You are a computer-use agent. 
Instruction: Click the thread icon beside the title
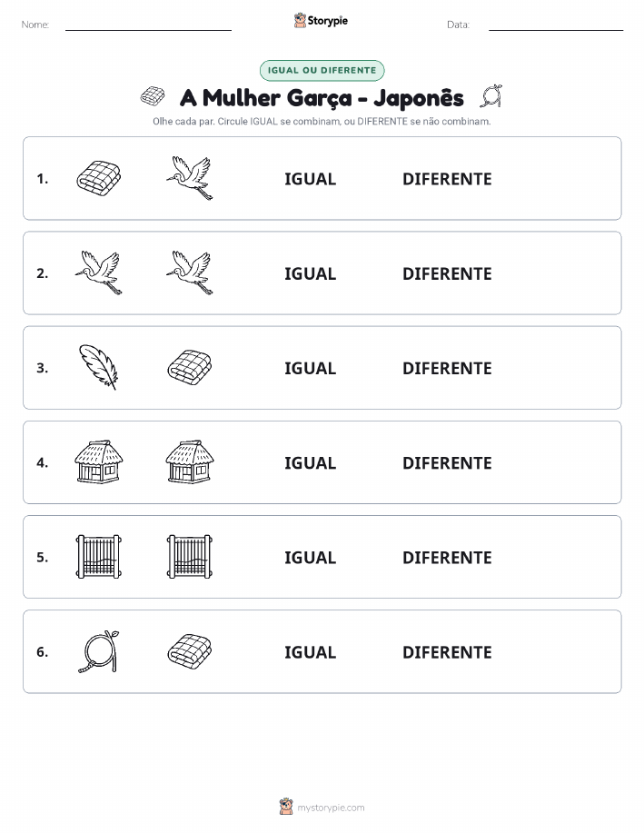[x=491, y=96]
